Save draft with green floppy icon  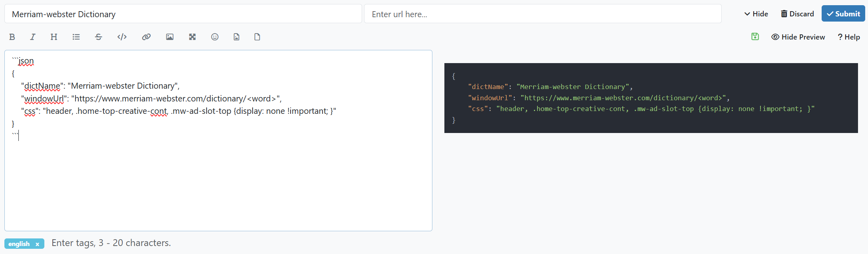[x=755, y=37]
